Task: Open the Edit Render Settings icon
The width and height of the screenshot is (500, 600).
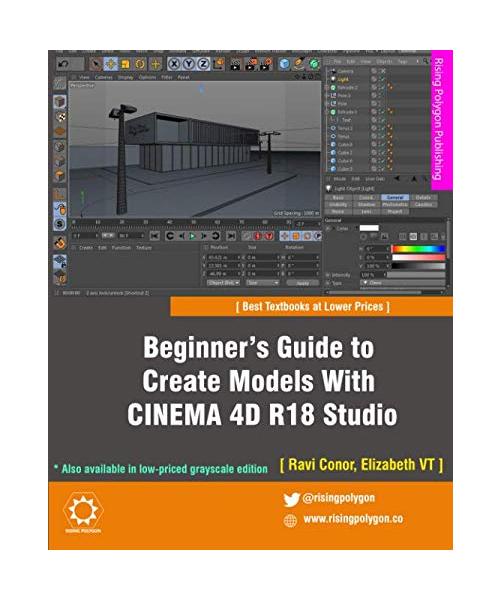Action: [266, 64]
